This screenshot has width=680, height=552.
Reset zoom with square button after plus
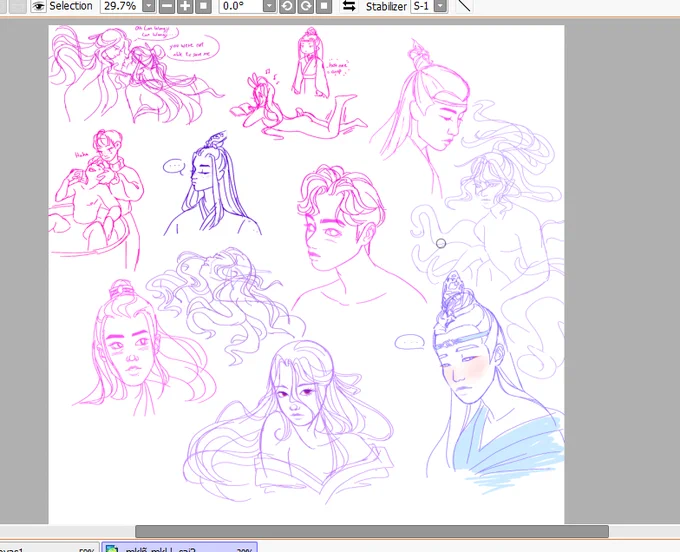[203, 6]
